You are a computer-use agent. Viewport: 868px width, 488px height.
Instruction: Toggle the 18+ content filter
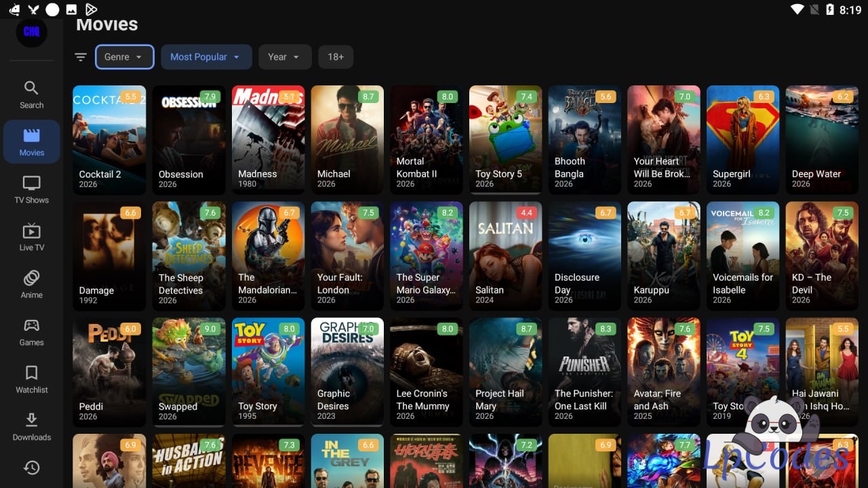pos(336,57)
